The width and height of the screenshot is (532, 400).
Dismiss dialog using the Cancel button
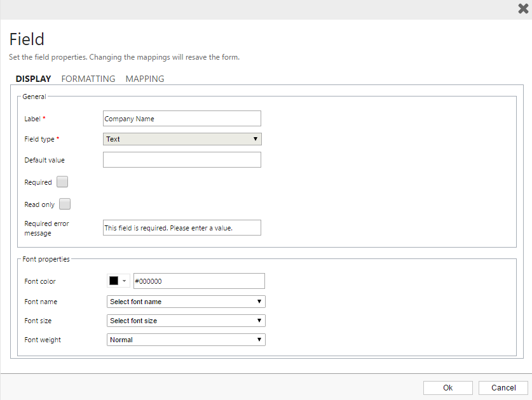pos(503,387)
